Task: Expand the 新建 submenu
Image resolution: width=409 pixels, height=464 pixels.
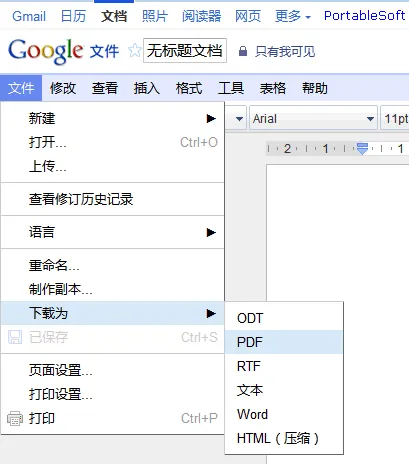Action: click(112, 119)
